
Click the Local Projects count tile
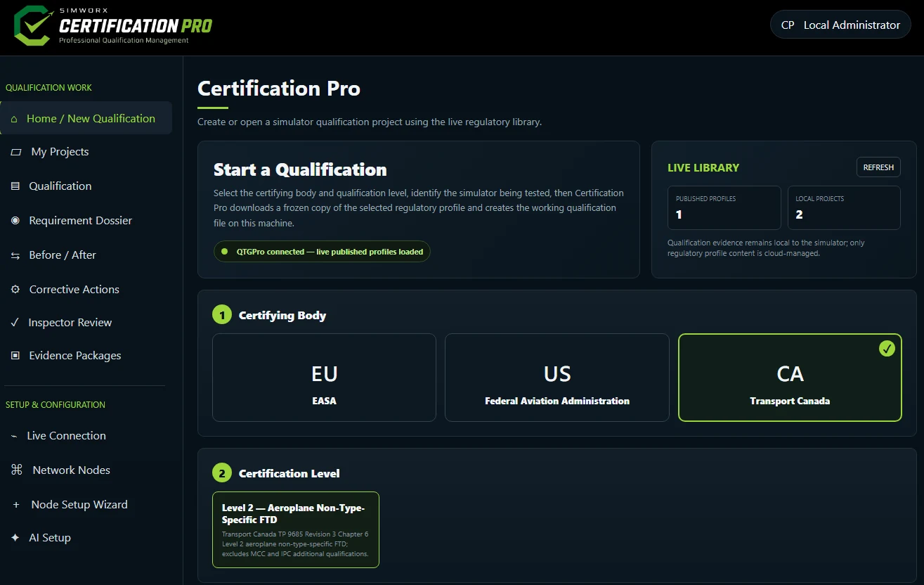(844, 207)
